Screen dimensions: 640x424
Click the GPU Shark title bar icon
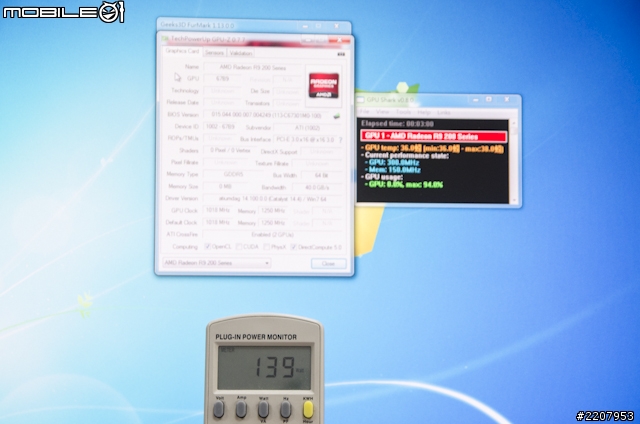(x=360, y=100)
